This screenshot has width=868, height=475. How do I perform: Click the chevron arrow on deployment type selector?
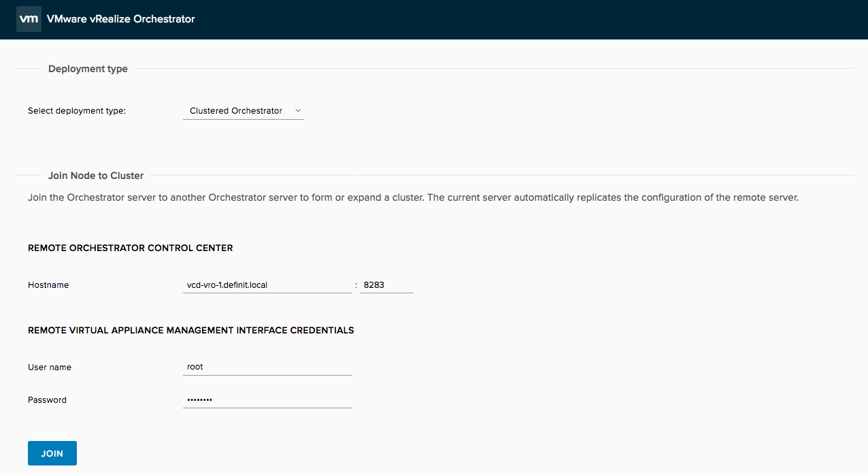coord(298,111)
